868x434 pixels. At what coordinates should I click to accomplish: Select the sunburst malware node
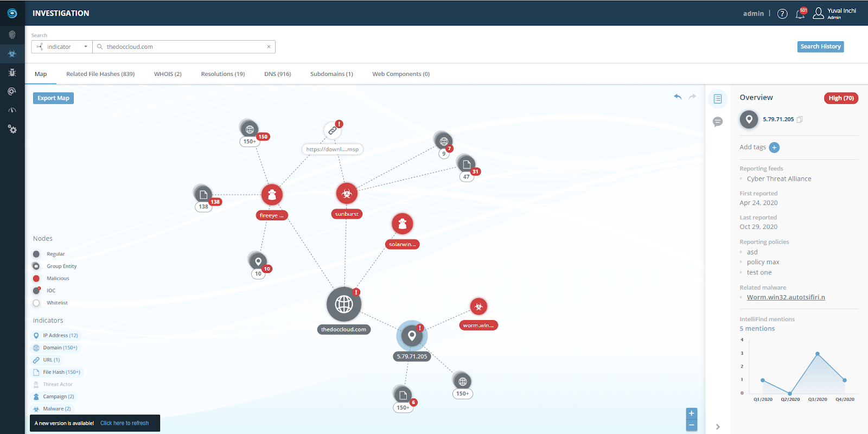[347, 194]
